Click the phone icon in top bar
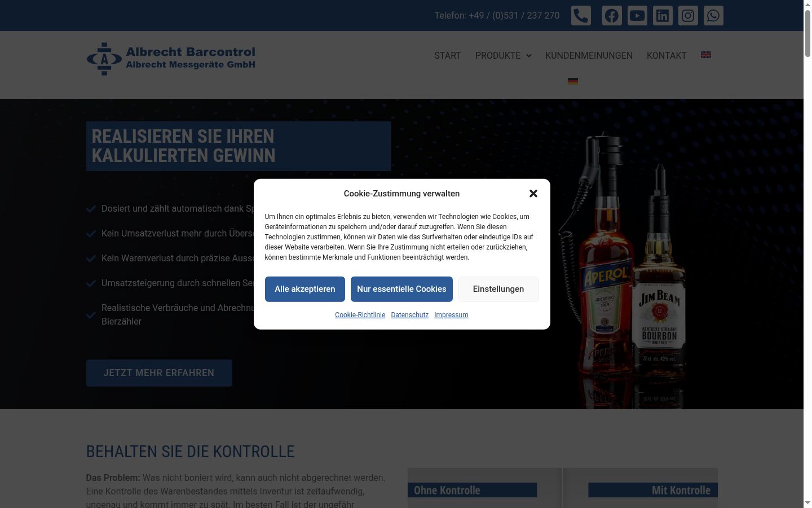Screen dimensions: 812x508 pos(581,16)
